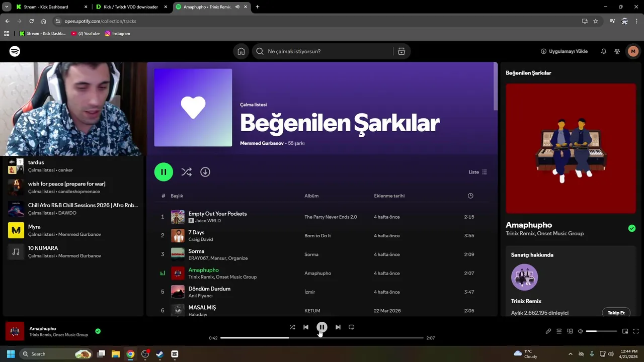Open the play queue

[x=559, y=331]
